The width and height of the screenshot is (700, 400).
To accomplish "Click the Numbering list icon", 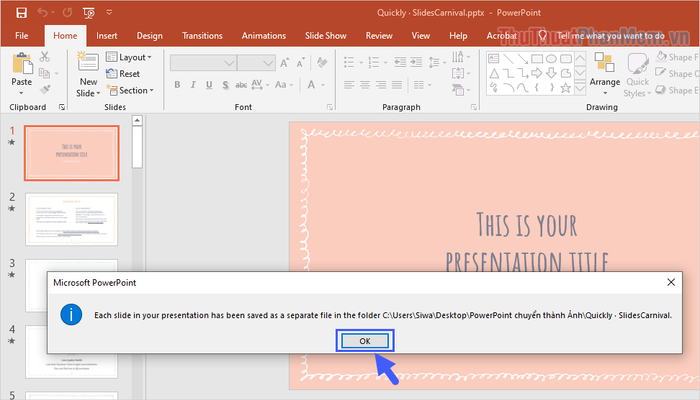I will tap(374, 62).
